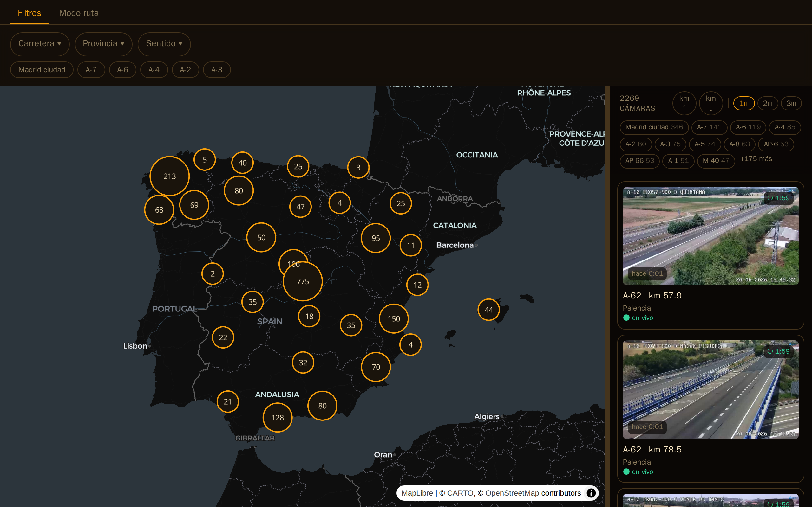Open the Provincia dropdown
Screen dimensions: 812x507
(x=103, y=44)
